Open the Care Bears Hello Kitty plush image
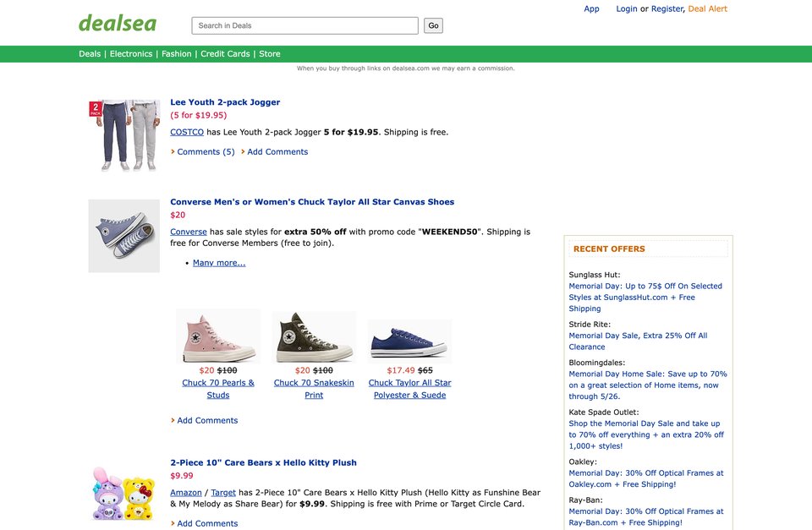The height and width of the screenshot is (530, 812). (123, 494)
